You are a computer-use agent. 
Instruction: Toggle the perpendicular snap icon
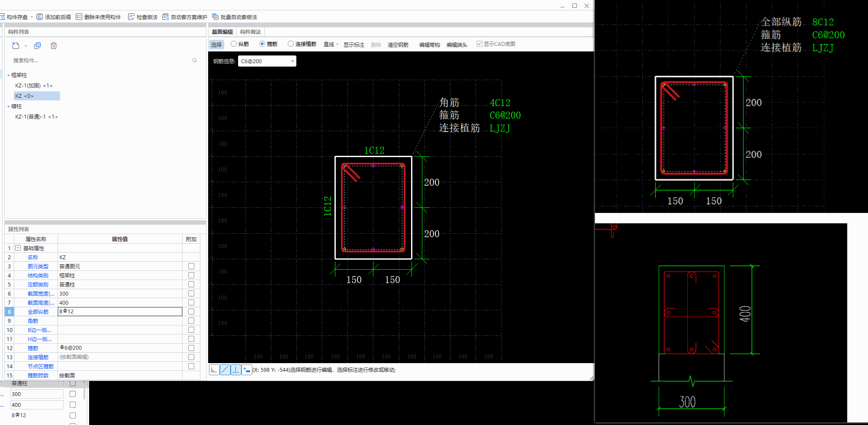click(x=236, y=370)
